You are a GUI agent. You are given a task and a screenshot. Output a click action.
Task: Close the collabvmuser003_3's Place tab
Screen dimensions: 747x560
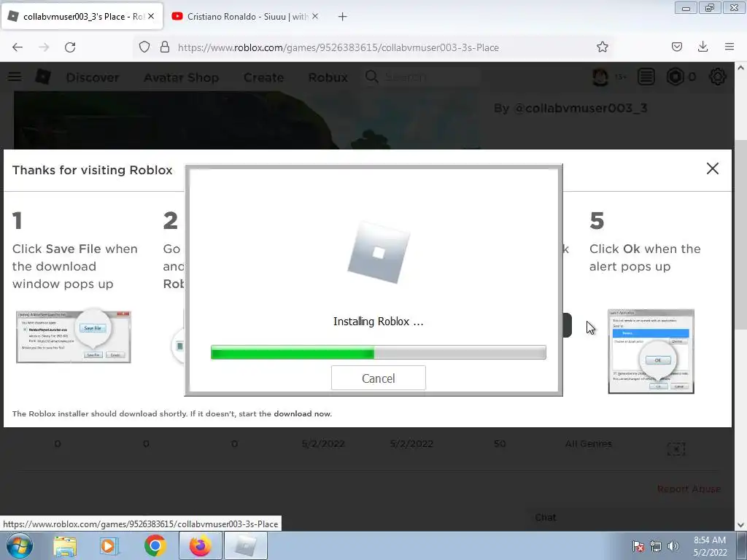click(151, 16)
